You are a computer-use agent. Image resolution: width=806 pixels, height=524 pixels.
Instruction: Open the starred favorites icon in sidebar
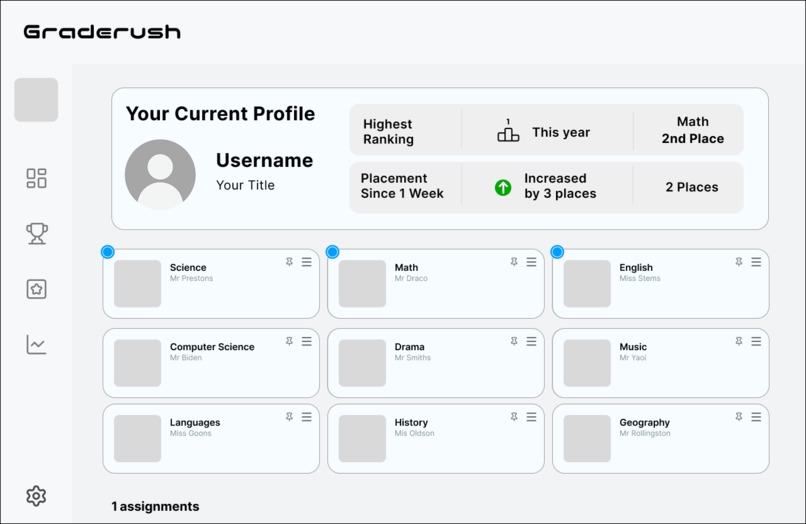coord(36,289)
